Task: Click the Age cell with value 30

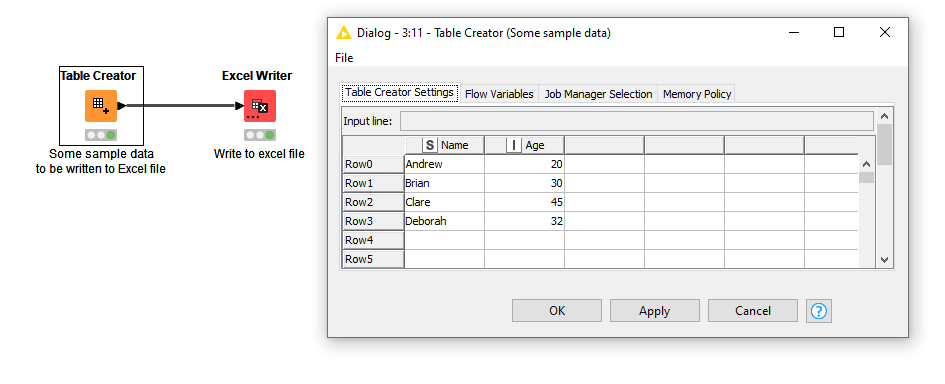Action: click(x=525, y=183)
